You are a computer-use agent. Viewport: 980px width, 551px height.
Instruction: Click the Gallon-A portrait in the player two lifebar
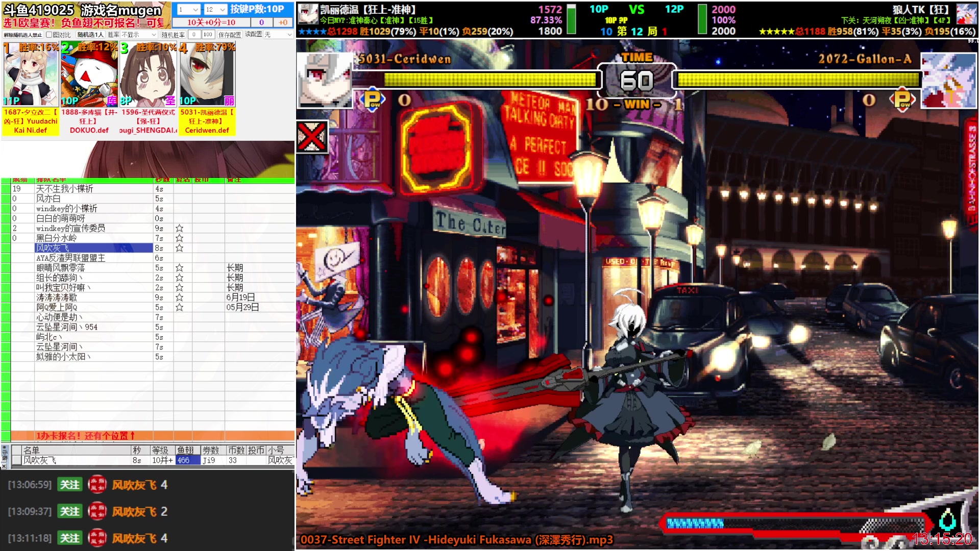click(949, 80)
